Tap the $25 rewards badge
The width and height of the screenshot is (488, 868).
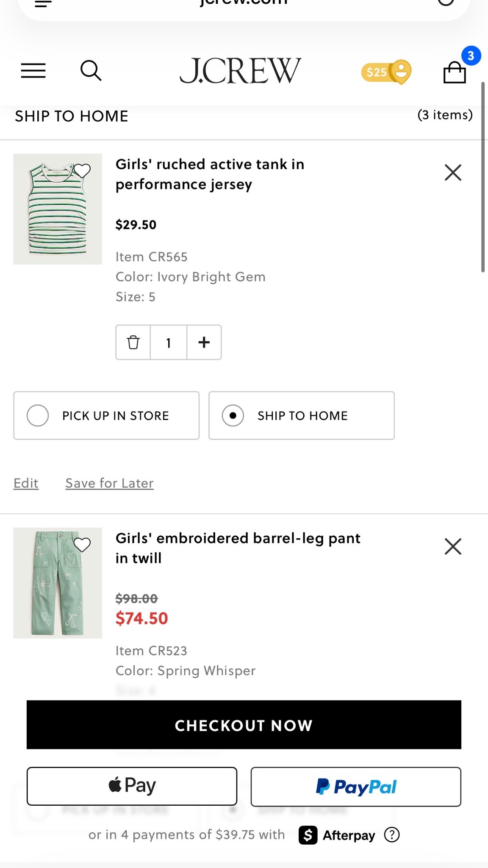(385, 72)
